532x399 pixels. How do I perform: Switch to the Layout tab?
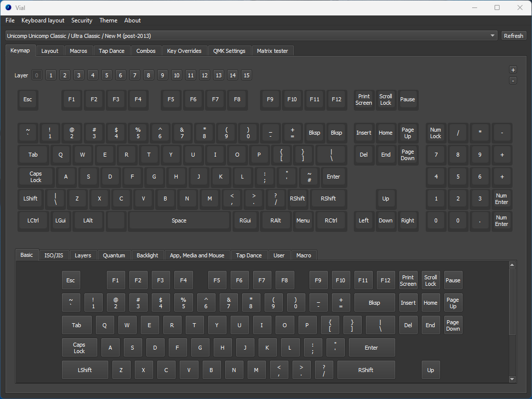(x=50, y=51)
